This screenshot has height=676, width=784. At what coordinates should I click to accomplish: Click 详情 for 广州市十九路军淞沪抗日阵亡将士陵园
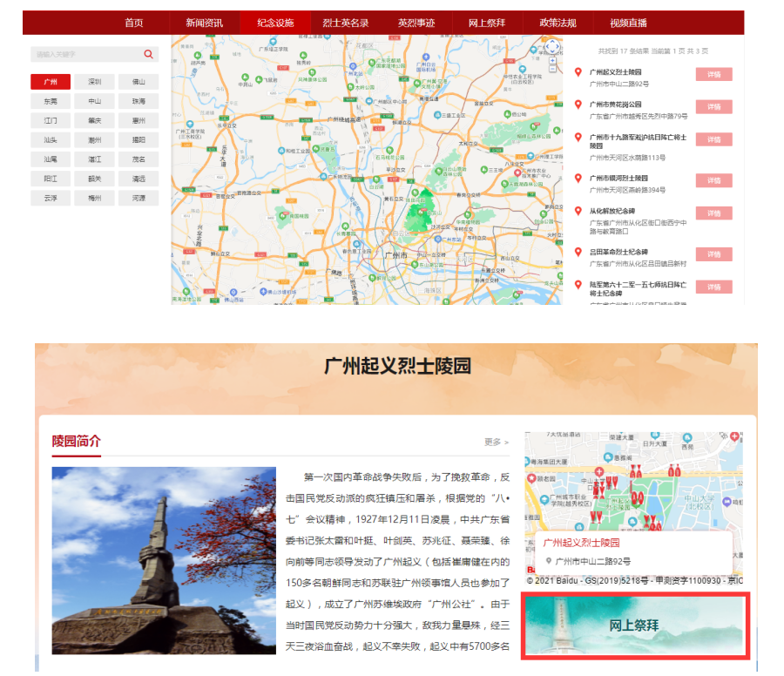pyautogui.click(x=714, y=139)
